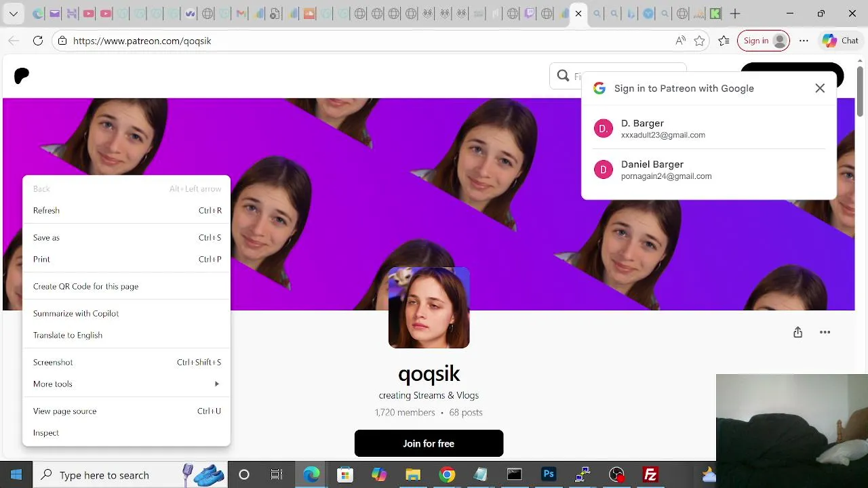Expand the More tools submenu
868x488 pixels.
click(126, 384)
